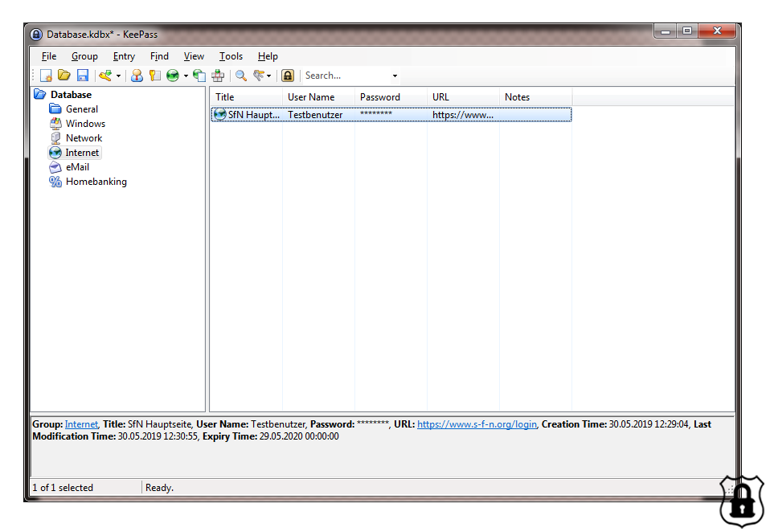Click the Open Database folder icon
This screenshot has width=766, height=532.
tap(64, 76)
